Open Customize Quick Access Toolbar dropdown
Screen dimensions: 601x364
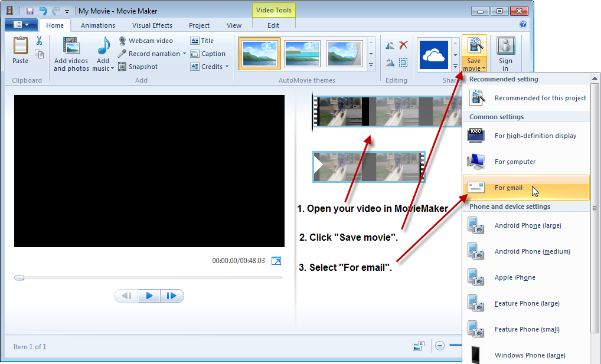(x=67, y=11)
